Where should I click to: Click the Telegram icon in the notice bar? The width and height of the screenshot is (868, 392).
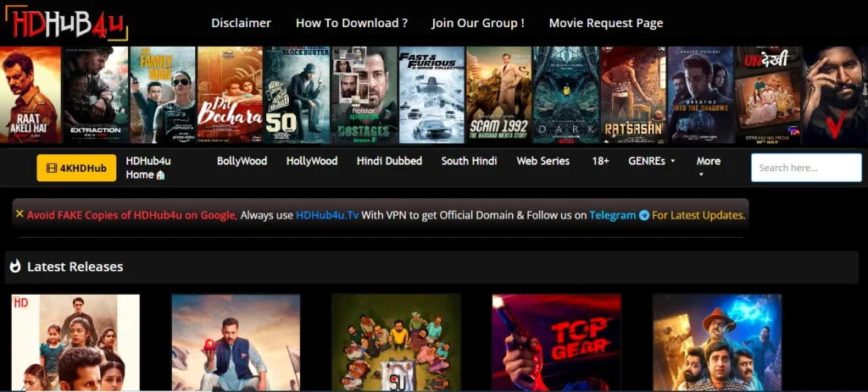click(644, 216)
